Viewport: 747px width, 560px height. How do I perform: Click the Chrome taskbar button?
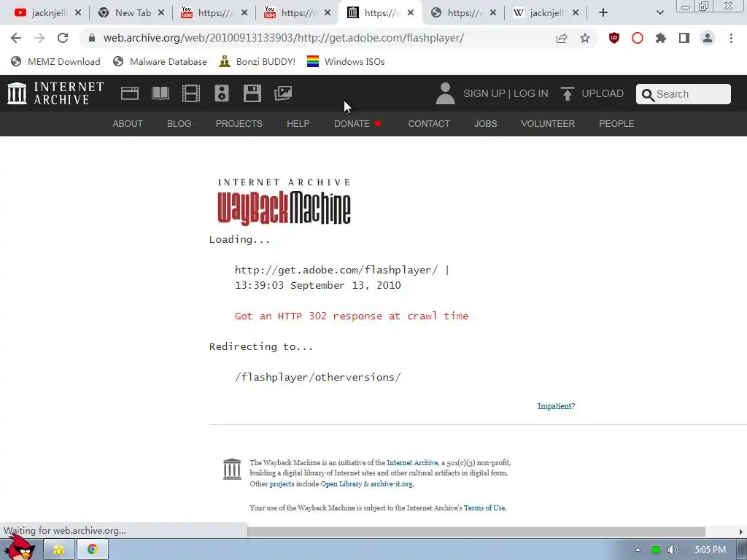point(93,550)
